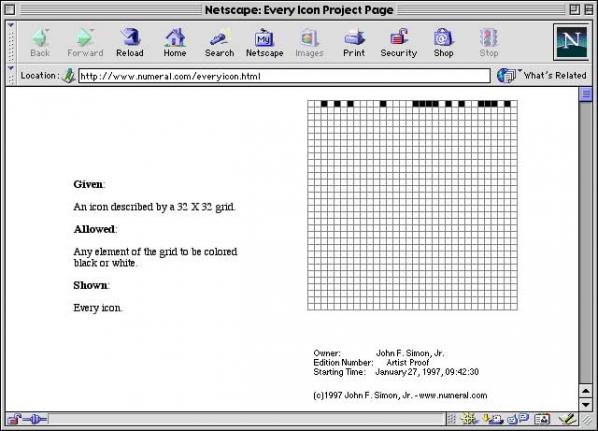This screenshot has height=431, width=598.
Task: Click the scrollbar up arrow
Action: click(x=585, y=391)
